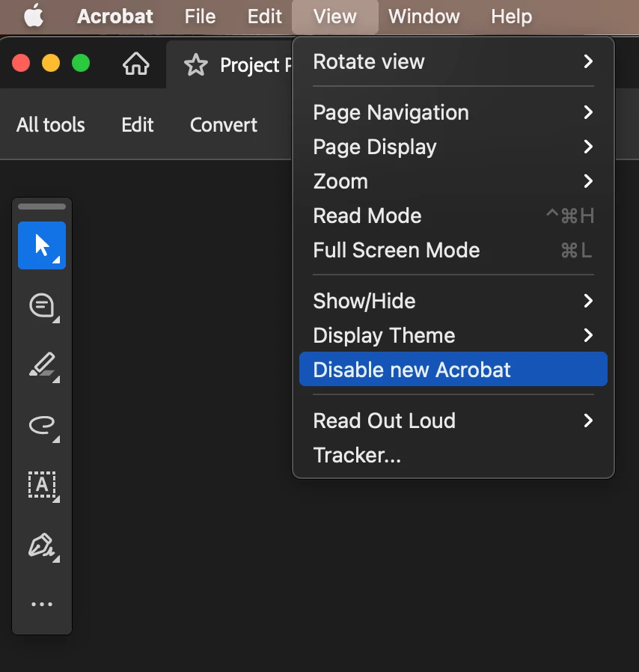Open All tools panel
The height and width of the screenshot is (672, 639).
[51, 125]
